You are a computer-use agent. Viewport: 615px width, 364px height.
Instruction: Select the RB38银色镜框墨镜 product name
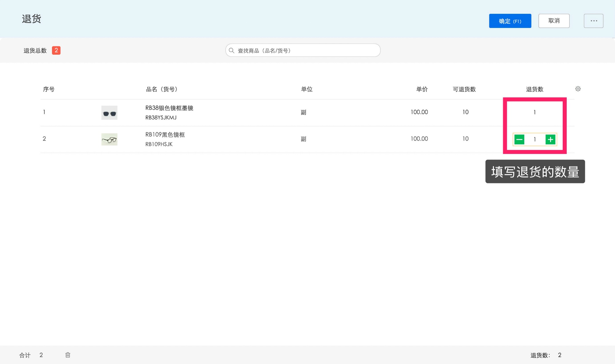[x=169, y=108]
